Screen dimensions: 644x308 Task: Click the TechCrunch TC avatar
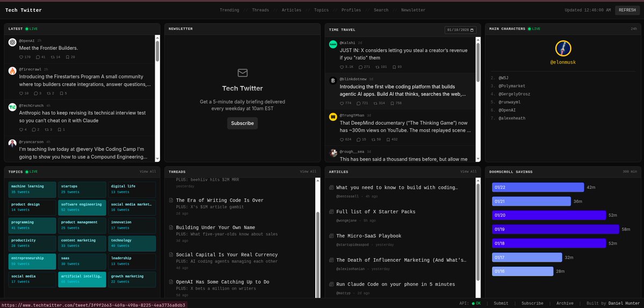pos(12,107)
